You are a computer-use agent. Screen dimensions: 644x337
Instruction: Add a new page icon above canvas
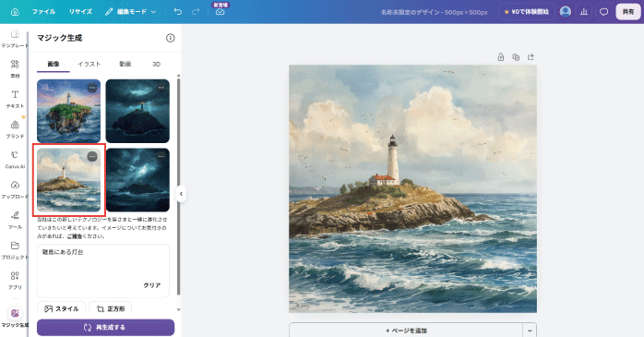click(x=531, y=57)
